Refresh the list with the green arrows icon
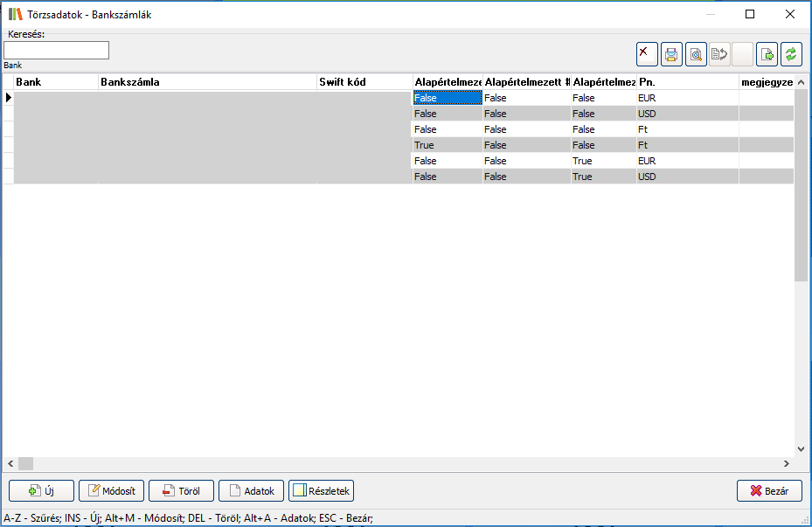This screenshot has width=812, height=527. pos(791,54)
